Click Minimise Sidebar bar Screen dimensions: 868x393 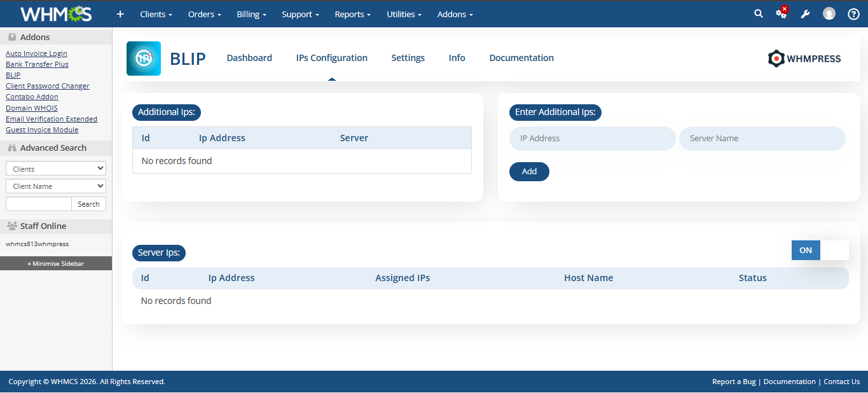point(56,263)
